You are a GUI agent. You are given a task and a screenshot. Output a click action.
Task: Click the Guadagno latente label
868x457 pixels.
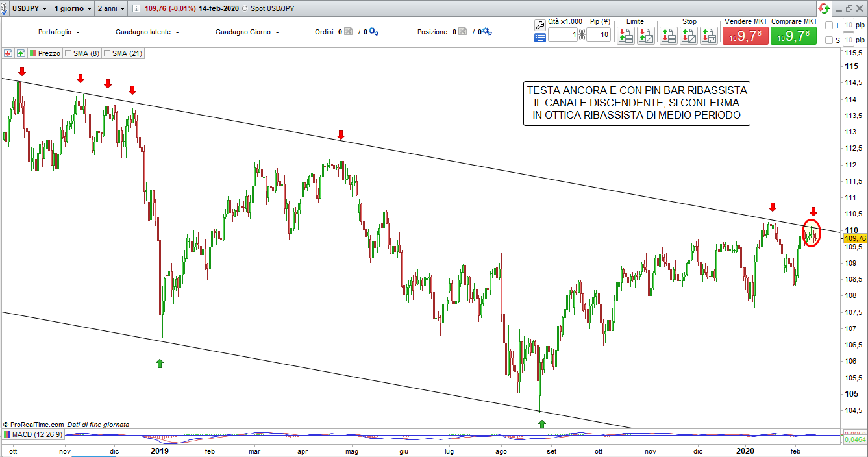click(x=143, y=32)
